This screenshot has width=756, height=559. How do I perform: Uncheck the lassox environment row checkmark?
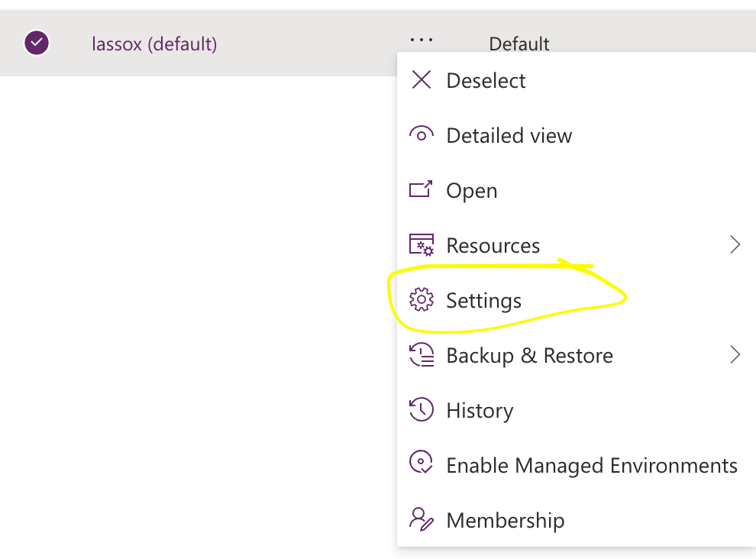click(37, 43)
